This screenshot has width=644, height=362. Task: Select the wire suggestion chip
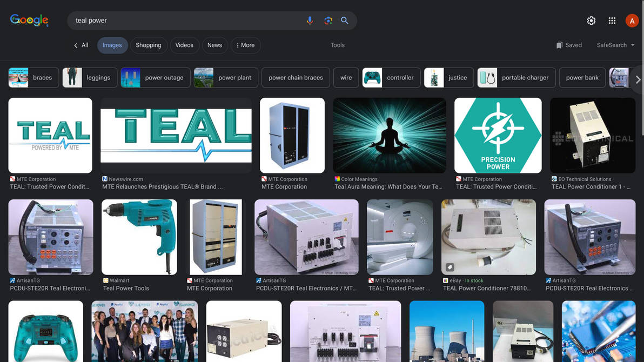tap(346, 78)
